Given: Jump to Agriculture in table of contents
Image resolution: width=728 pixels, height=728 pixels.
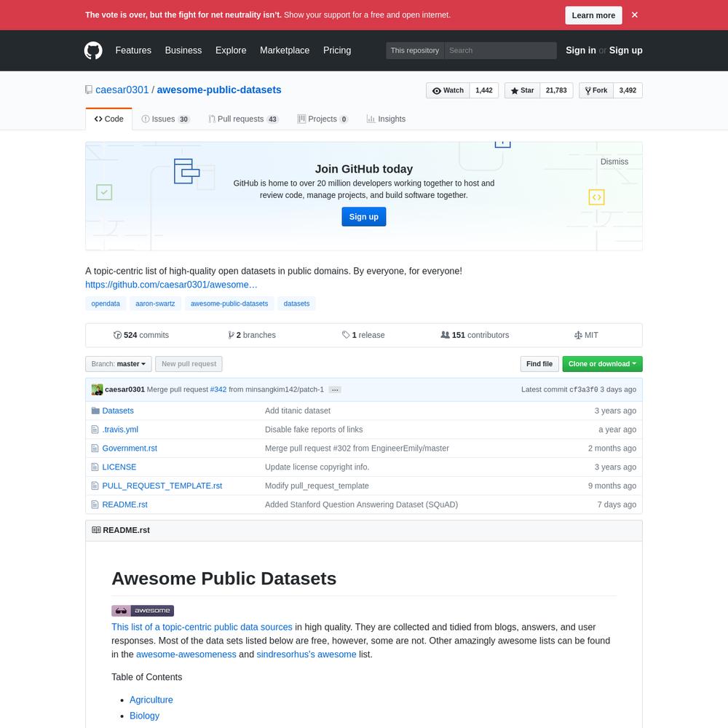Looking at the screenshot, I should click(151, 700).
